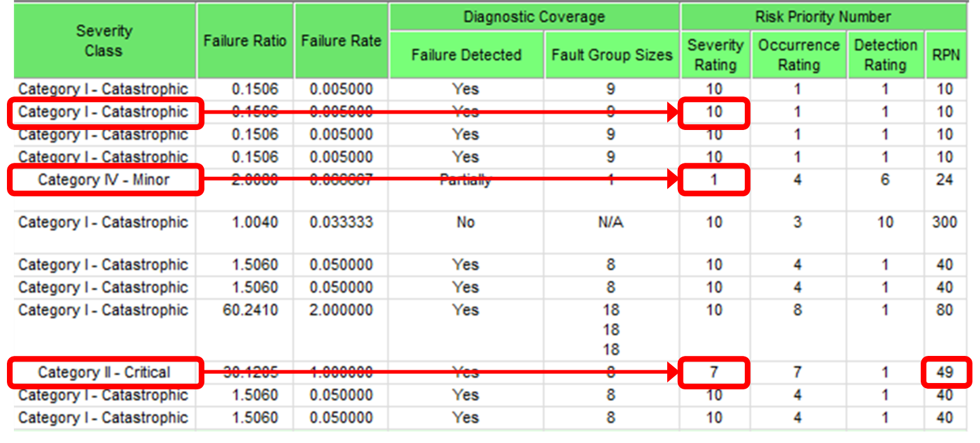Click the Failure Rate column header

[341, 41]
